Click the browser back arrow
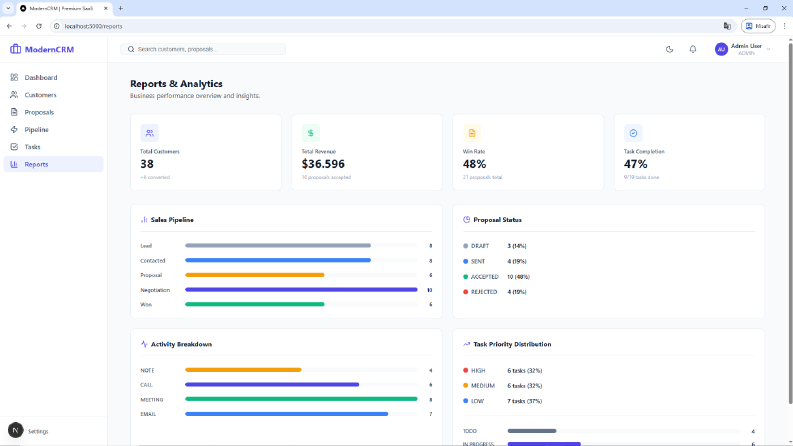 click(x=9, y=26)
